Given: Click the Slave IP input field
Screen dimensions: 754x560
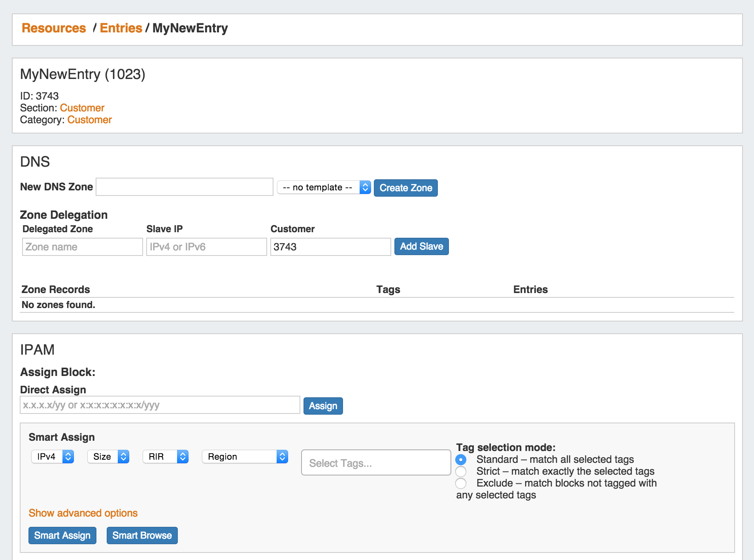Looking at the screenshot, I should click(206, 247).
